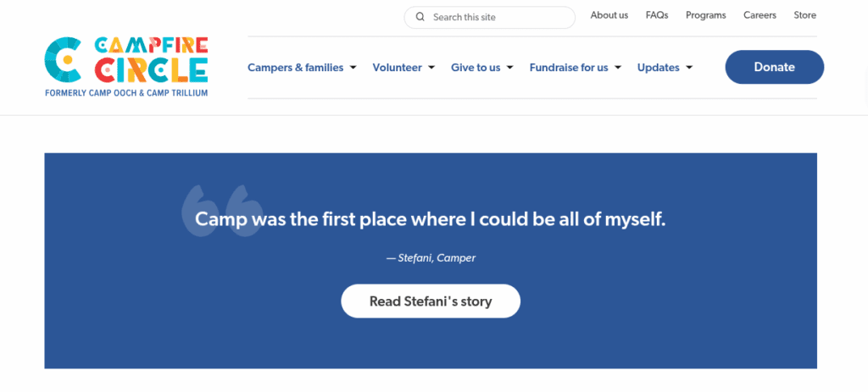Open Fundraise for us menu
The width and height of the screenshot is (868, 392).
(569, 68)
